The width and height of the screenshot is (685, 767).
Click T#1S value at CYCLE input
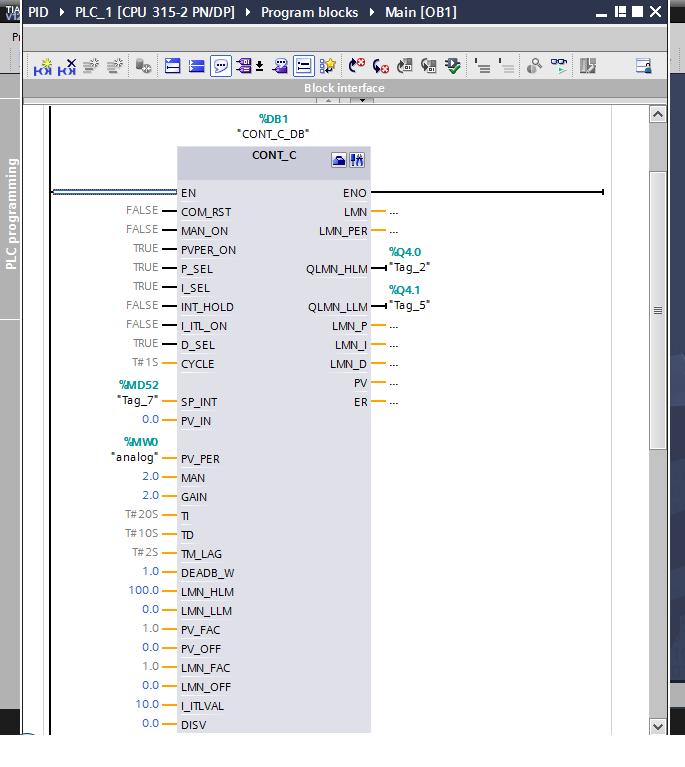[x=145, y=362]
